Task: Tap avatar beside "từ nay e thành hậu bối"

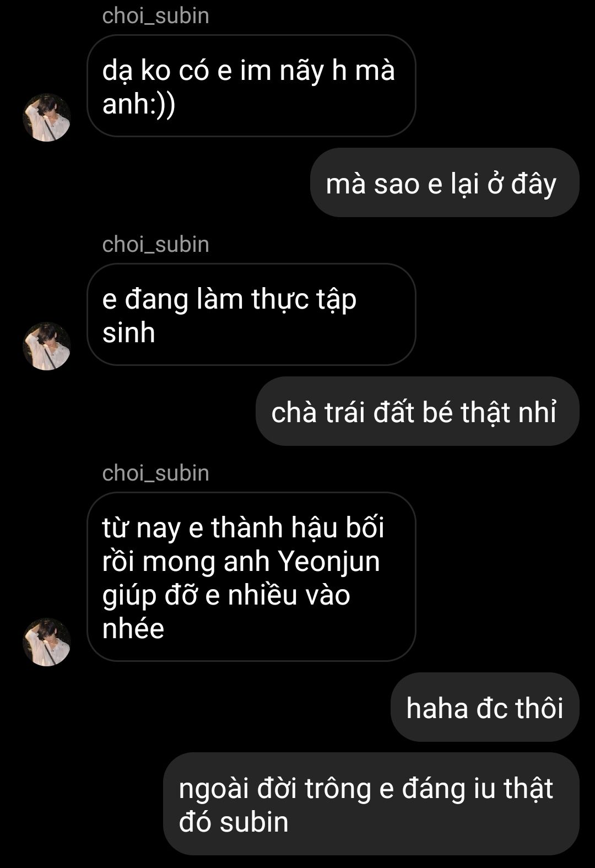Action: click(47, 642)
